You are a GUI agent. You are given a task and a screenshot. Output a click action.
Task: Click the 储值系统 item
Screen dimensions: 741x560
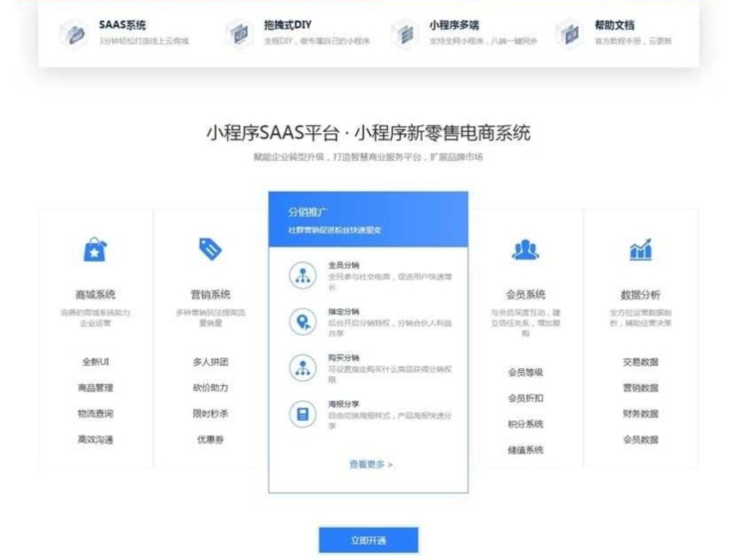click(x=525, y=450)
